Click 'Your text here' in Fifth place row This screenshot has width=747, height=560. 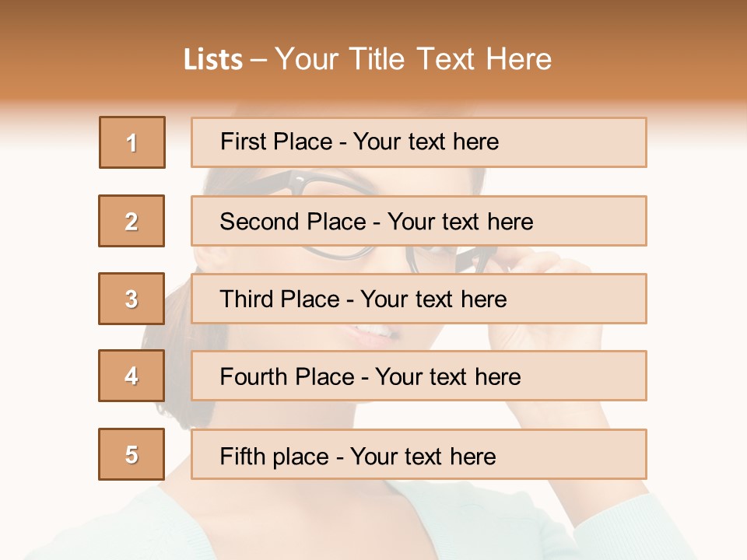(x=423, y=456)
